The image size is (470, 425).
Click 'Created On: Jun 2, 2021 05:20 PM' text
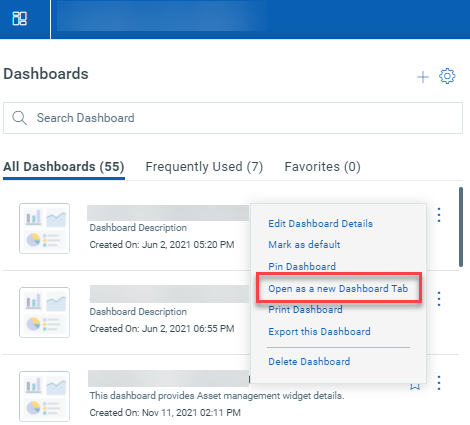[x=162, y=245]
